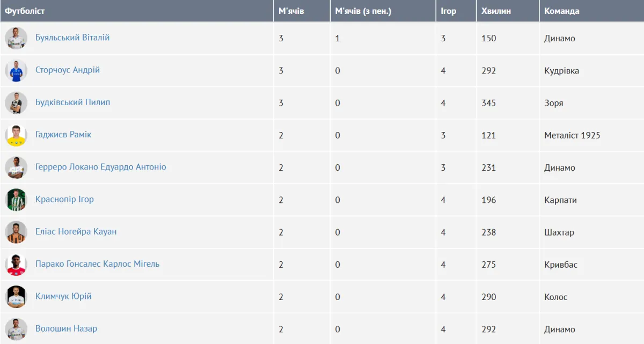Open Буяльський Віталій player photo
The width and height of the screenshot is (644, 344).
16,38
